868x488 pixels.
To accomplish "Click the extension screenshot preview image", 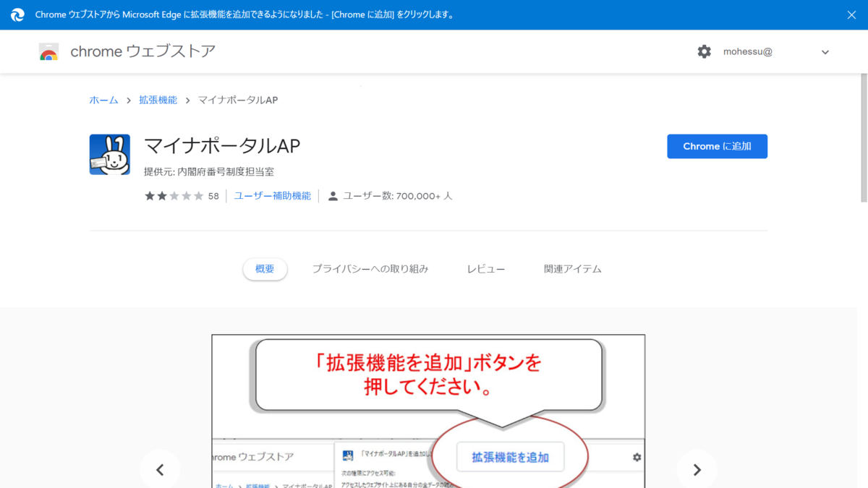I will 428,411.
